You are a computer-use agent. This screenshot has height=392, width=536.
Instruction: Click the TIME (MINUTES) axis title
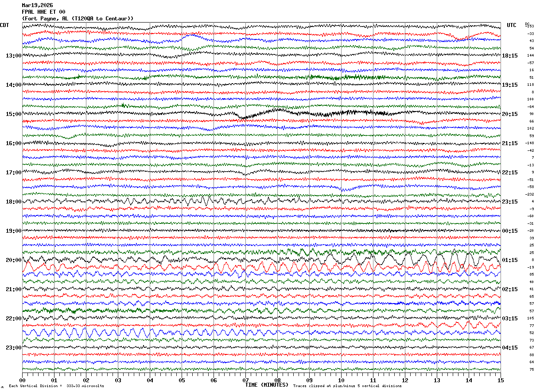pos(267,385)
